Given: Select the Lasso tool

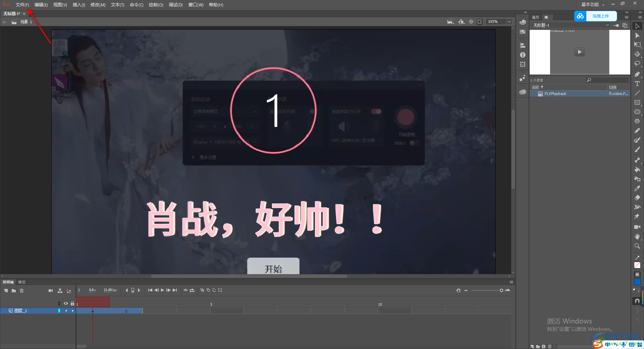Looking at the screenshot, I should (x=637, y=63).
